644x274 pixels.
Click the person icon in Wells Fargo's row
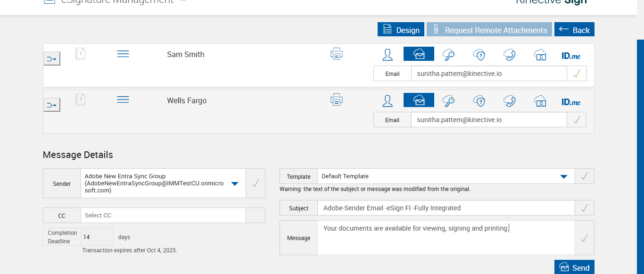pos(388,101)
